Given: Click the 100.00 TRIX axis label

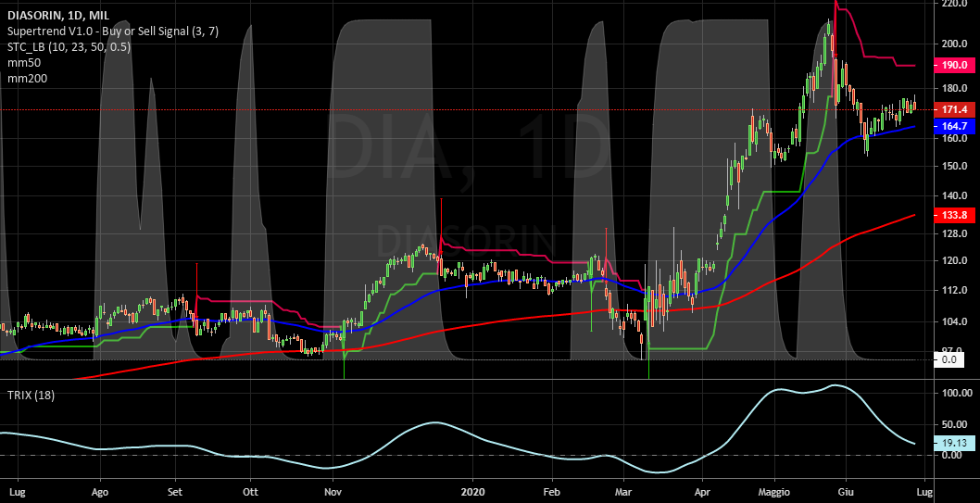Looking at the screenshot, I should click(956, 393).
